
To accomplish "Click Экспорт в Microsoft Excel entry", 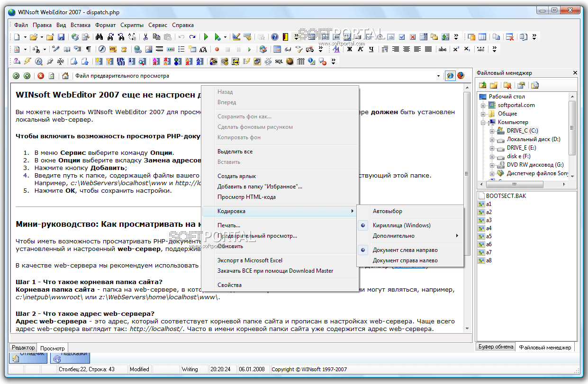I will [x=250, y=260].
